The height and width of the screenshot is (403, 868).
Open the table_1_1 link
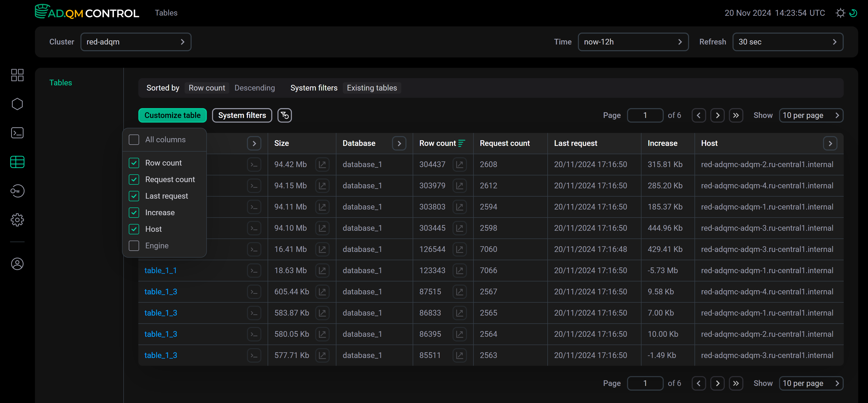point(160,270)
